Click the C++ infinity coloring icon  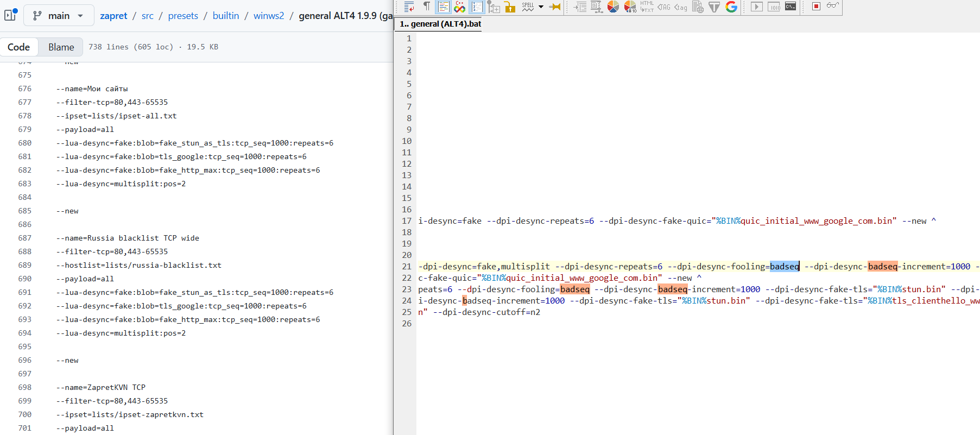click(x=460, y=7)
